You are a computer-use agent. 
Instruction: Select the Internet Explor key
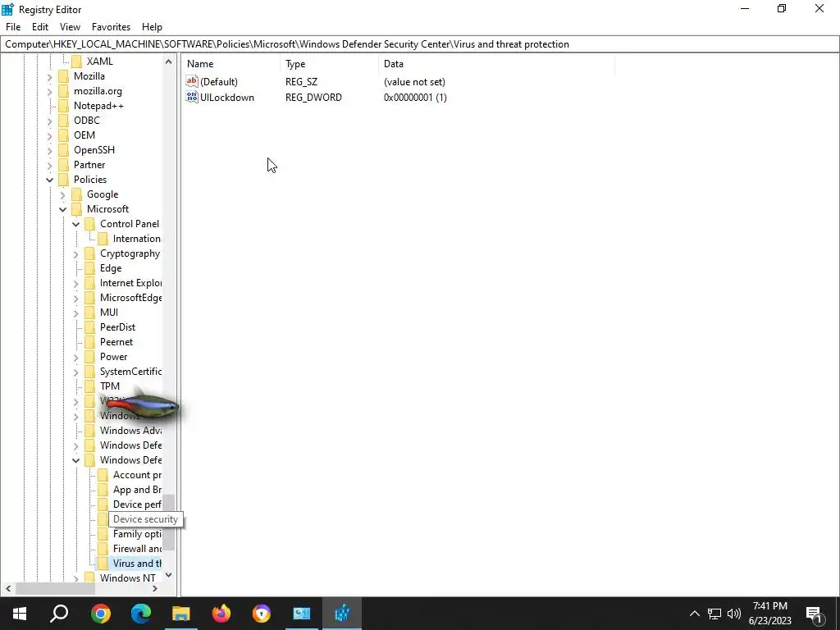[130, 283]
